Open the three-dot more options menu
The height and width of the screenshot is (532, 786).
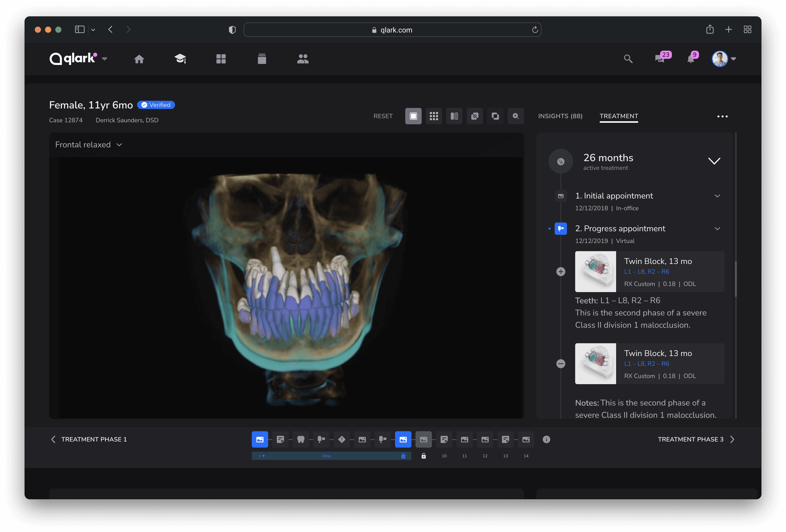[x=722, y=116]
